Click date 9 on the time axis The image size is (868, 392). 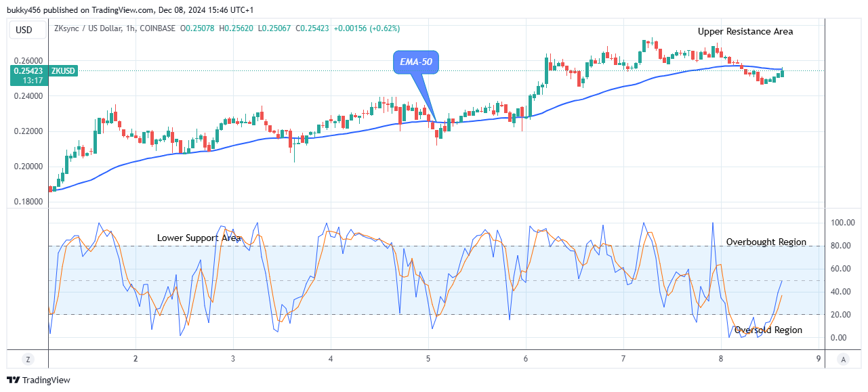click(819, 359)
